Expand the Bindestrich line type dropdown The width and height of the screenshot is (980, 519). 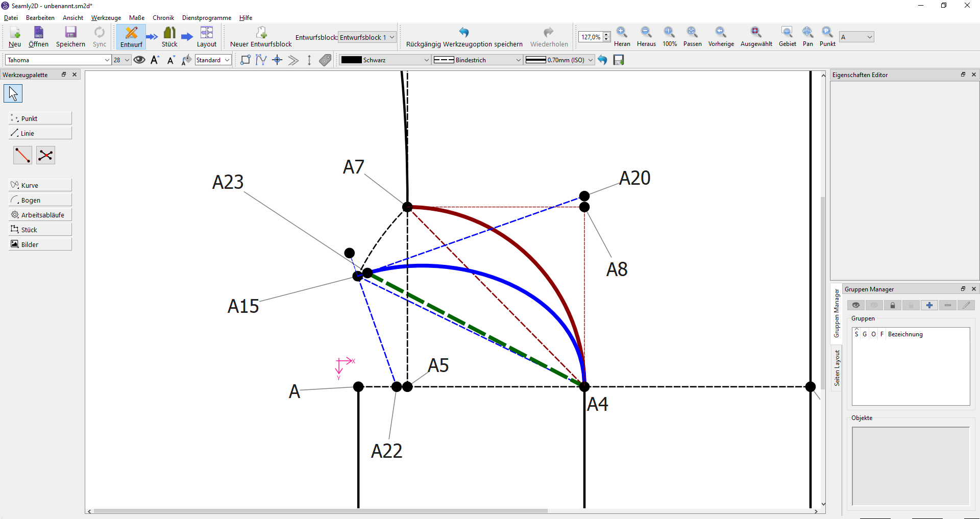click(x=477, y=60)
